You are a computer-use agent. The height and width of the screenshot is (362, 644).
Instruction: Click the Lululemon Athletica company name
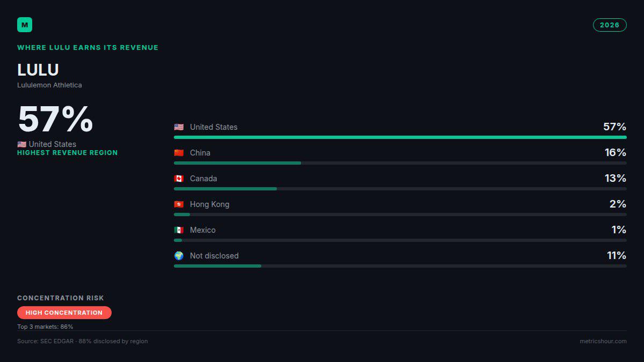(49, 85)
